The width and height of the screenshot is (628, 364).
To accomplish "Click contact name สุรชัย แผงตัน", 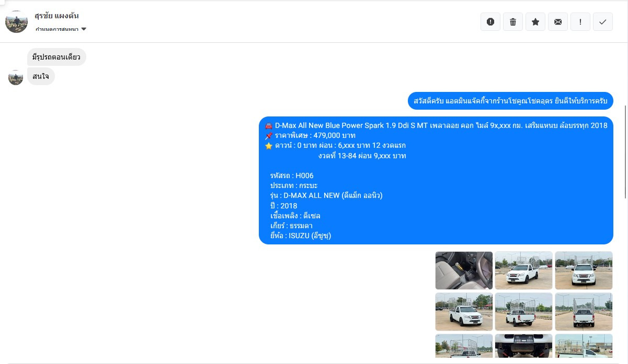I will pyautogui.click(x=56, y=16).
